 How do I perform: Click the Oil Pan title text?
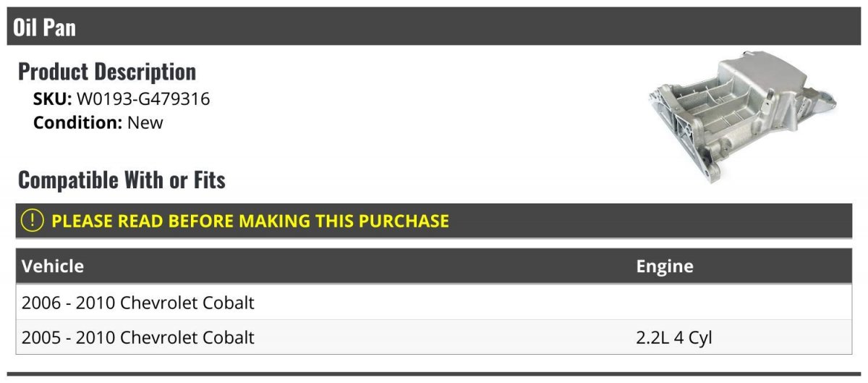click(44, 28)
